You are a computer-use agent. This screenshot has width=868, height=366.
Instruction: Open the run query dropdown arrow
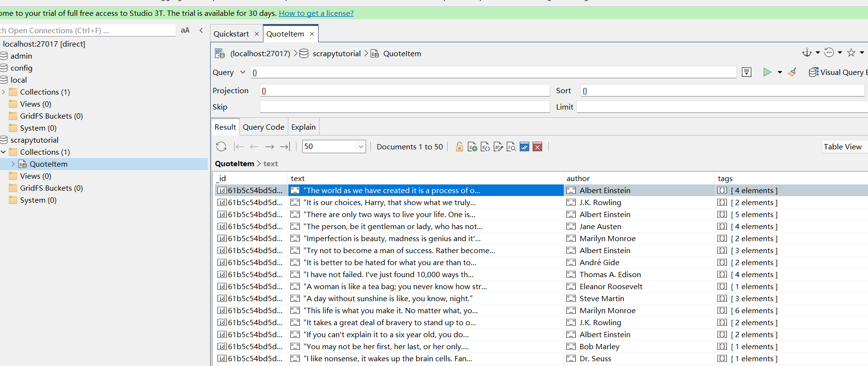coord(780,72)
